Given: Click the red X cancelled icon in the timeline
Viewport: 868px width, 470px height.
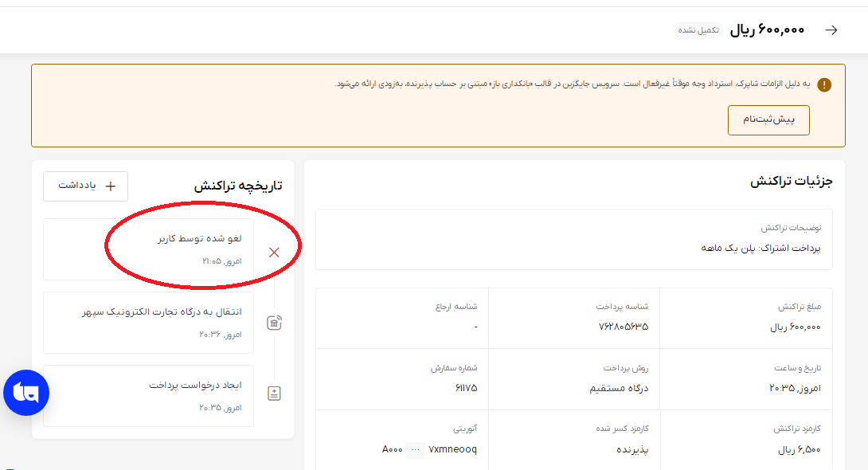Looking at the screenshot, I should click(x=274, y=253).
